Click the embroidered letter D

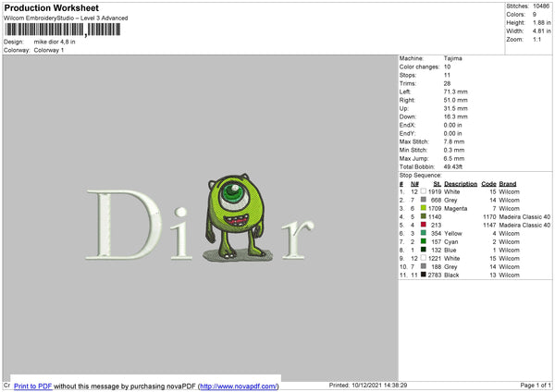tap(124, 225)
